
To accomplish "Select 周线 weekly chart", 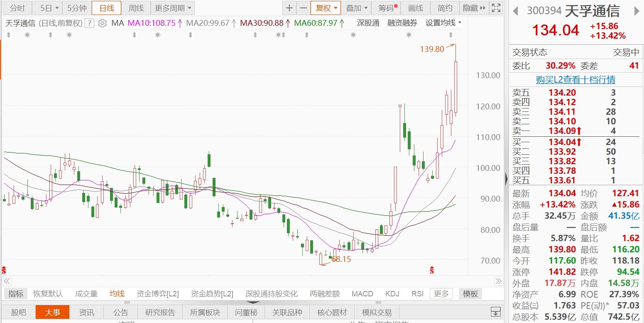I will (136, 8).
